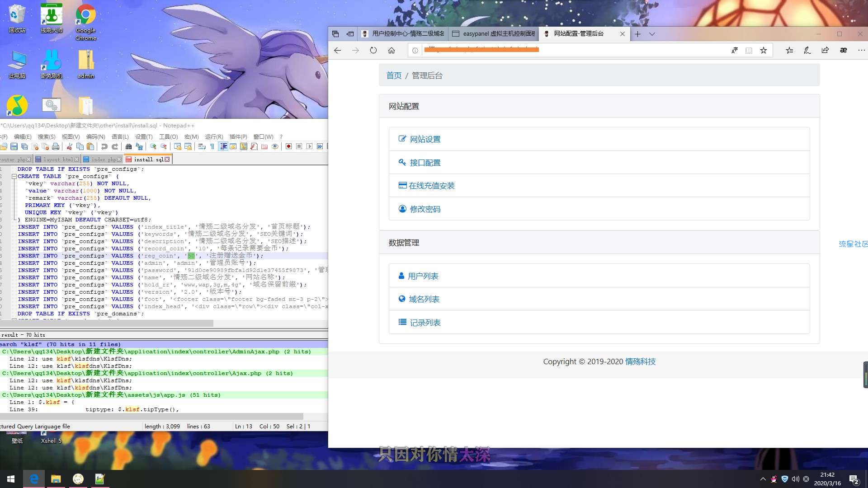The width and height of the screenshot is (868, 488).
Task: Open the Edge favorites hub
Action: click(x=789, y=50)
